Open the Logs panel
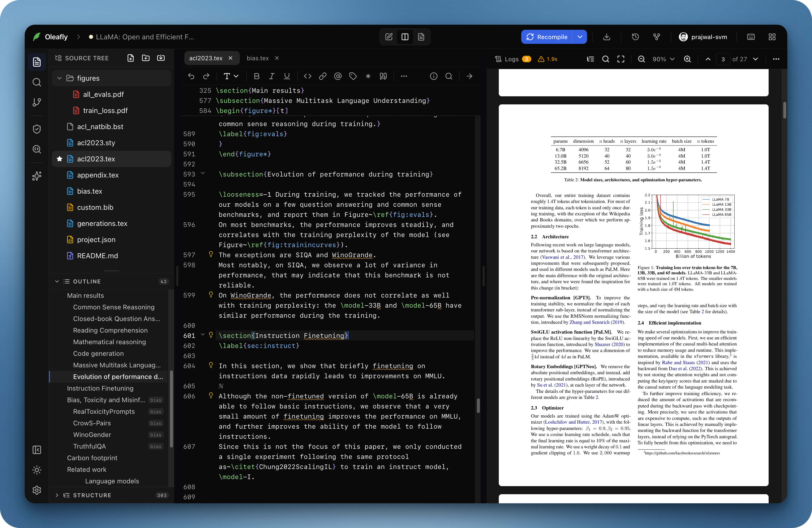The image size is (812, 528). click(513, 59)
